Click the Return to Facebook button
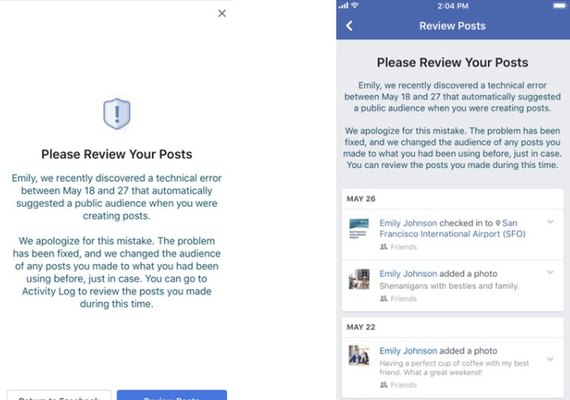570x400 pixels. click(59, 395)
